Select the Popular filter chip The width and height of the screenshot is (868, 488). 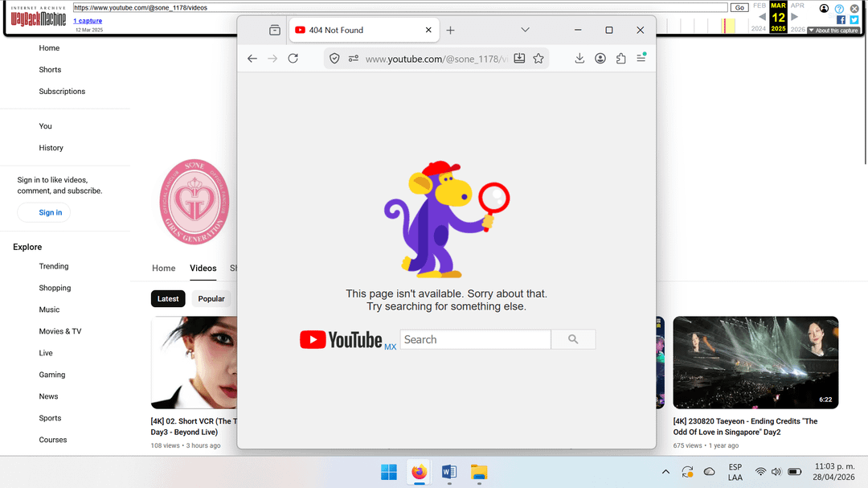(211, 299)
